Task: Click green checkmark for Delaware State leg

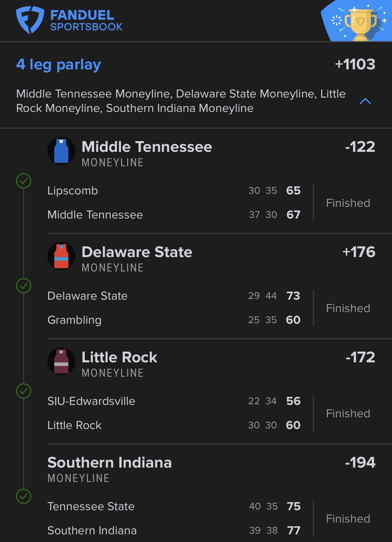Action: click(x=24, y=286)
